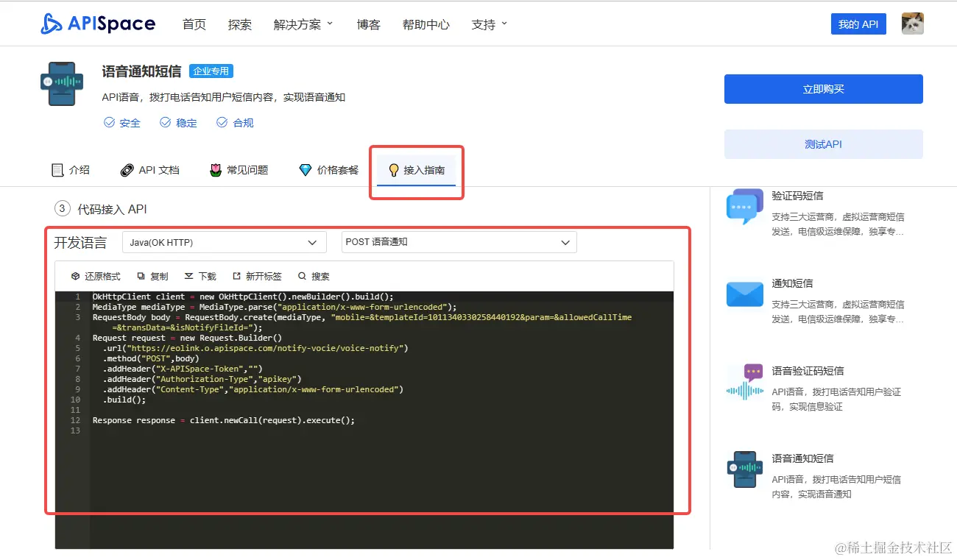Switch to the 价格套餐 tab
Image resolution: width=957 pixels, height=560 pixels.
click(328, 170)
